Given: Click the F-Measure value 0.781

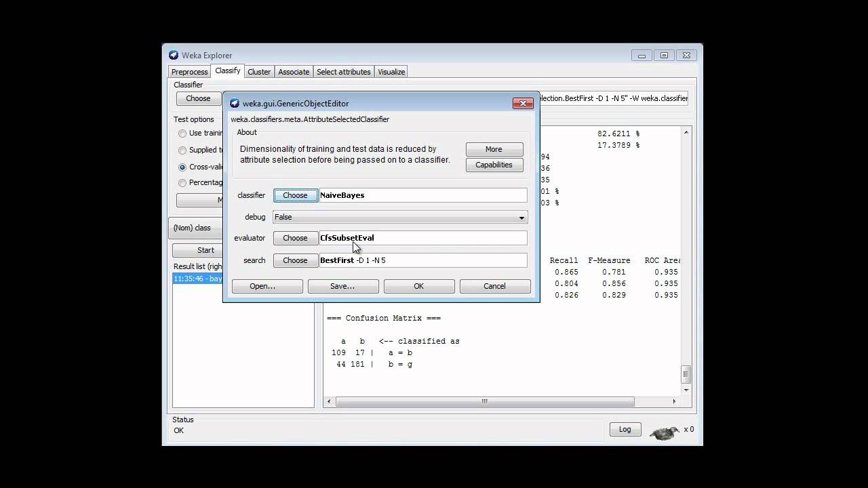Looking at the screenshot, I should [x=614, y=272].
